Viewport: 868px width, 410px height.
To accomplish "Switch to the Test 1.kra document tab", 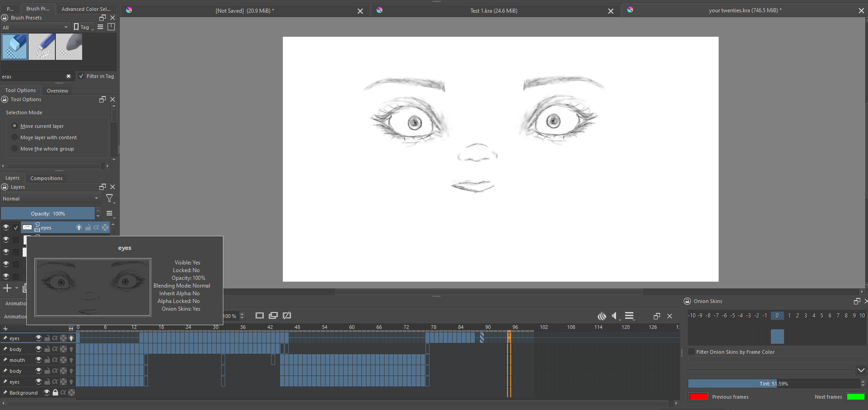I will pos(493,11).
